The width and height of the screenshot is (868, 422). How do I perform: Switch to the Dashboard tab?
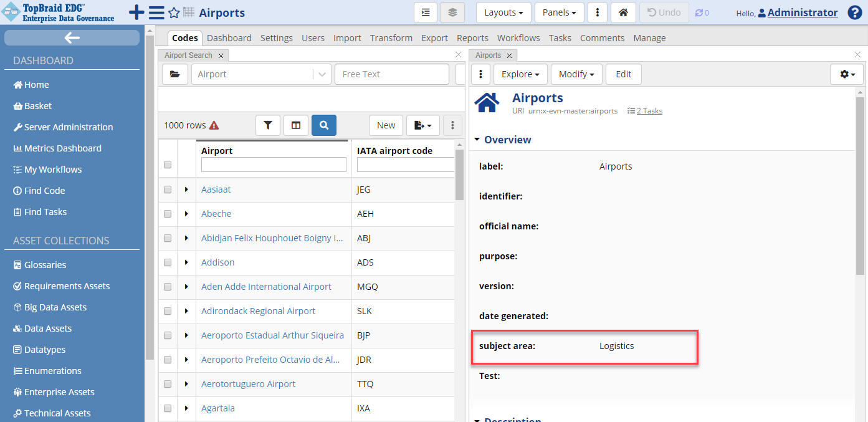229,38
